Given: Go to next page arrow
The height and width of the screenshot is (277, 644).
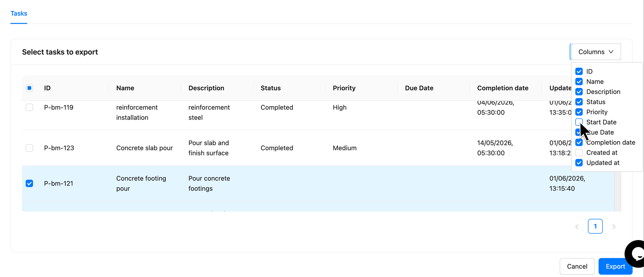Looking at the screenshot, I should click(614, 226).
